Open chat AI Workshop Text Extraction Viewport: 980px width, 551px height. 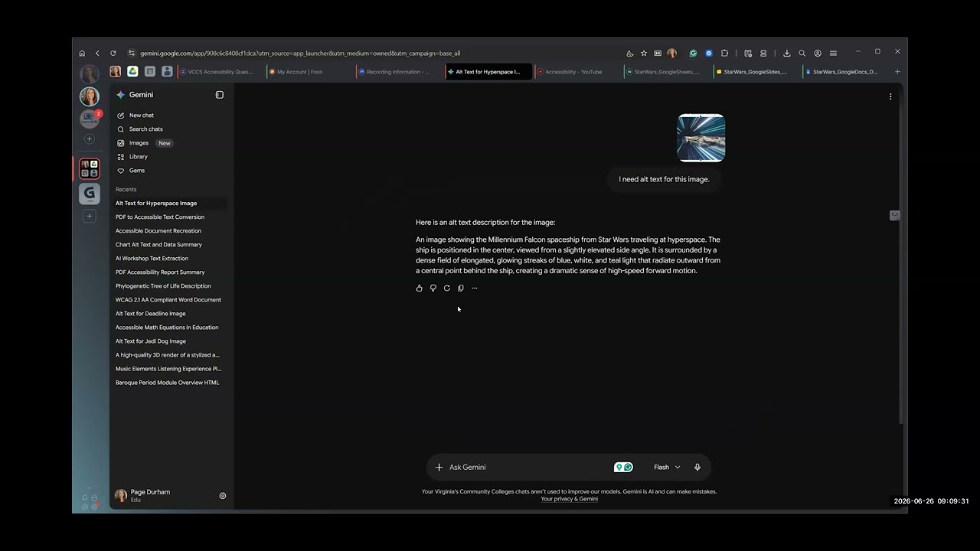click(152, 259)
